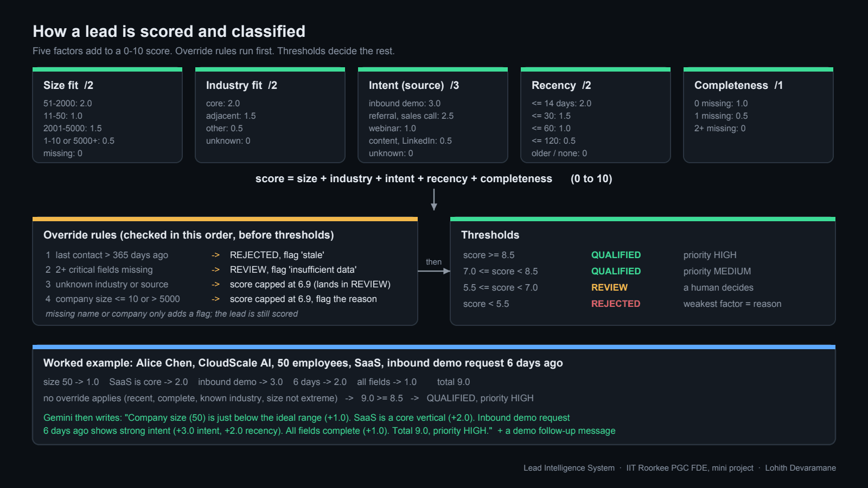Click the '51-2000: 2.0' size entry

click(68, 103)
